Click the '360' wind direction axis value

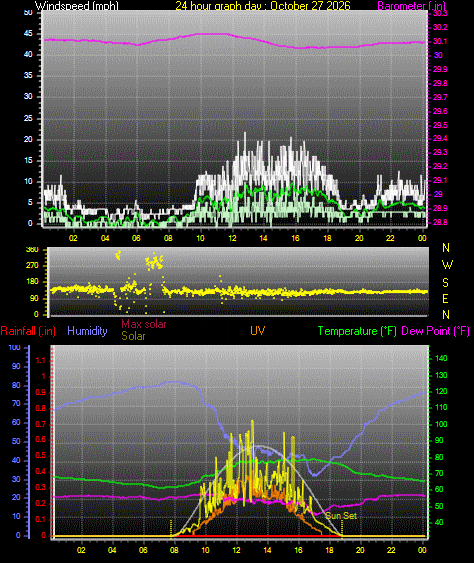32,250
